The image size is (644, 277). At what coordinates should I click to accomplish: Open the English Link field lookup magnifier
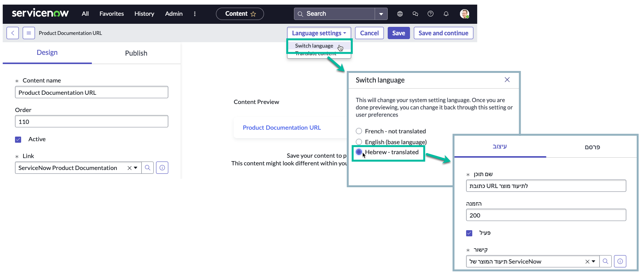pyautogui.click(x=148, y=168)
